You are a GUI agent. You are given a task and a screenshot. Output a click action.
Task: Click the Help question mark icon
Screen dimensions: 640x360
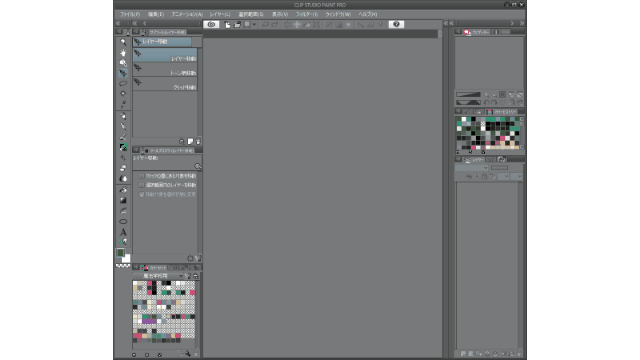click(396, 24)
